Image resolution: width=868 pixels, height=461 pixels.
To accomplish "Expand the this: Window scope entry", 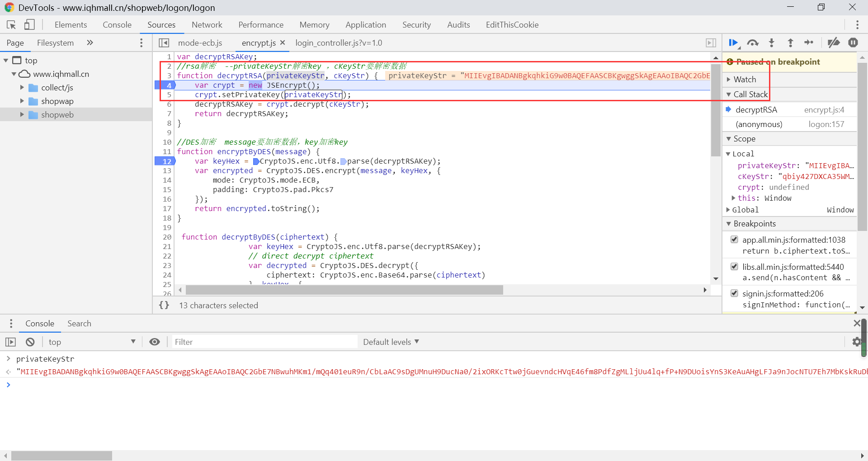I will [733, 198].
